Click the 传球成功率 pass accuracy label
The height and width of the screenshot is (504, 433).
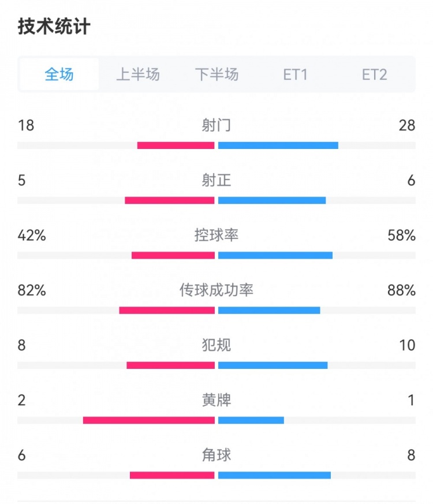click(216, 290)
